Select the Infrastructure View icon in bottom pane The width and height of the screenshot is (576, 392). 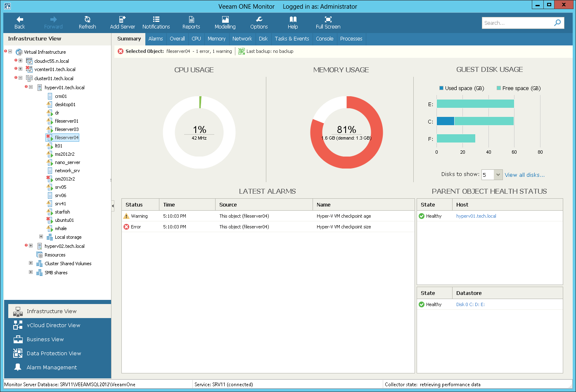18,311
